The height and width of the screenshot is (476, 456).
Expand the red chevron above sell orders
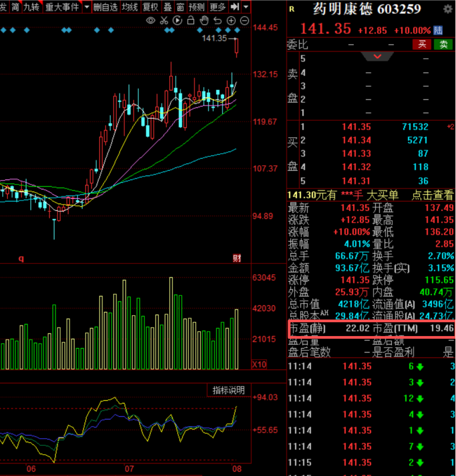(378, 57)
